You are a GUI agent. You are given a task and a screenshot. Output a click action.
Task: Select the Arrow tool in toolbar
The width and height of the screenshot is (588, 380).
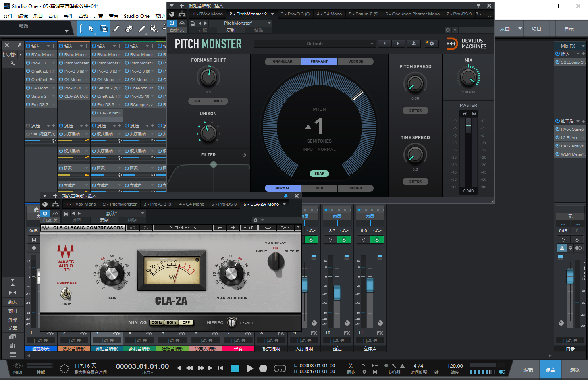tap(91, 29)
